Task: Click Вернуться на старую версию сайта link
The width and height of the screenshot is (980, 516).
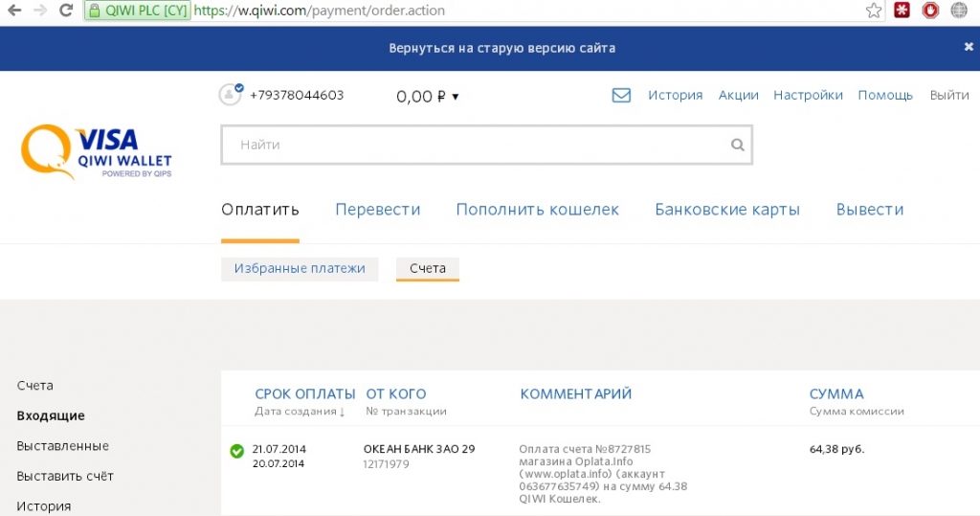Action: pos(501,47)
